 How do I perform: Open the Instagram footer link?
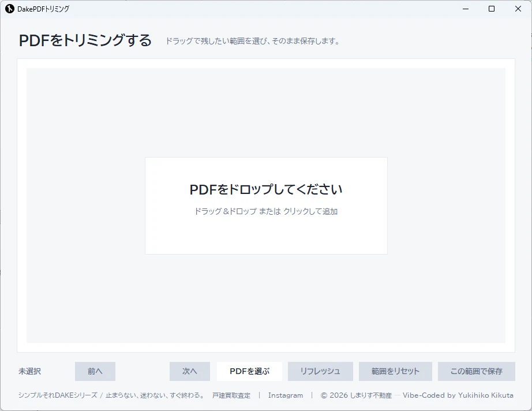286,395
